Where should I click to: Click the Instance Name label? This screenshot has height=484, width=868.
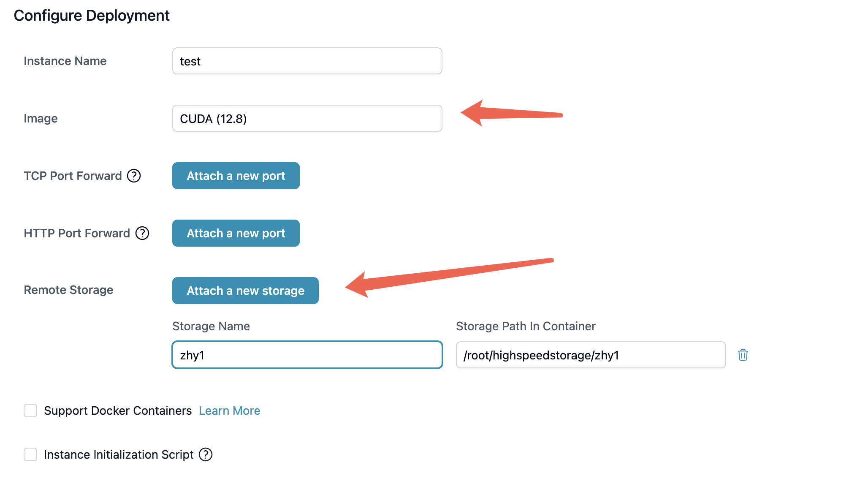click(65, 61)
